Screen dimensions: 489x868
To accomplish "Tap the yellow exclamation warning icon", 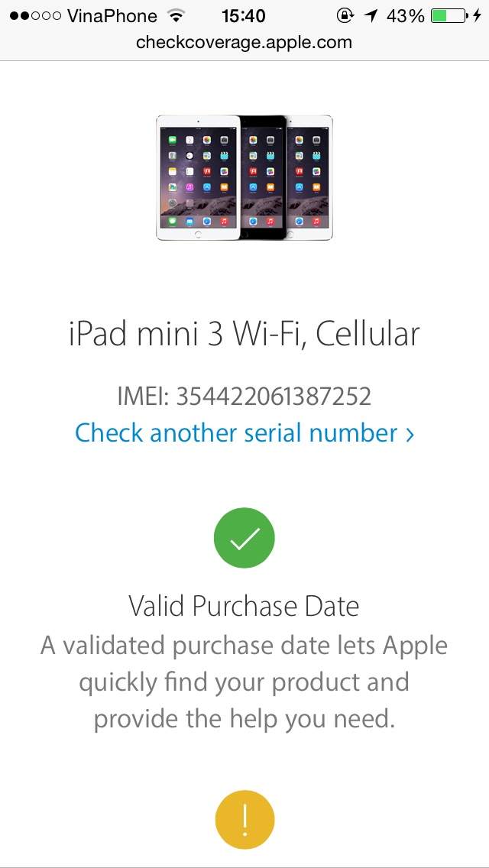I will pos(244,821).
